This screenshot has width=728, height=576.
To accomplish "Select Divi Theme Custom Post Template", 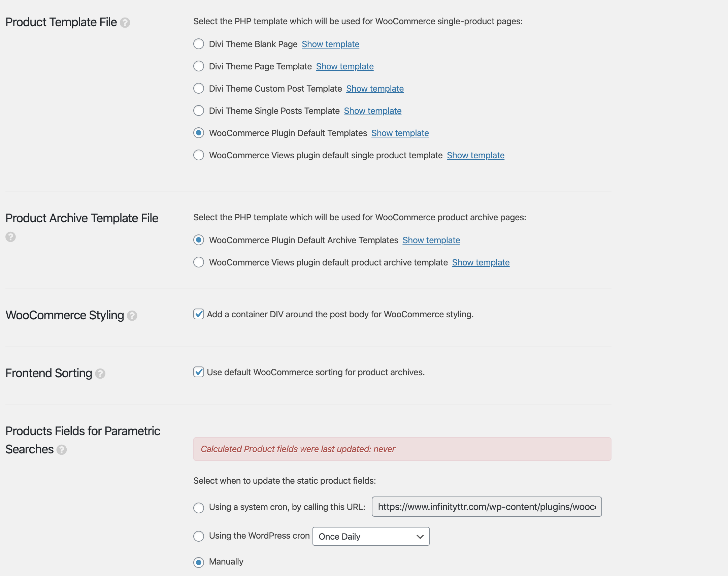I will coord(199,88).
